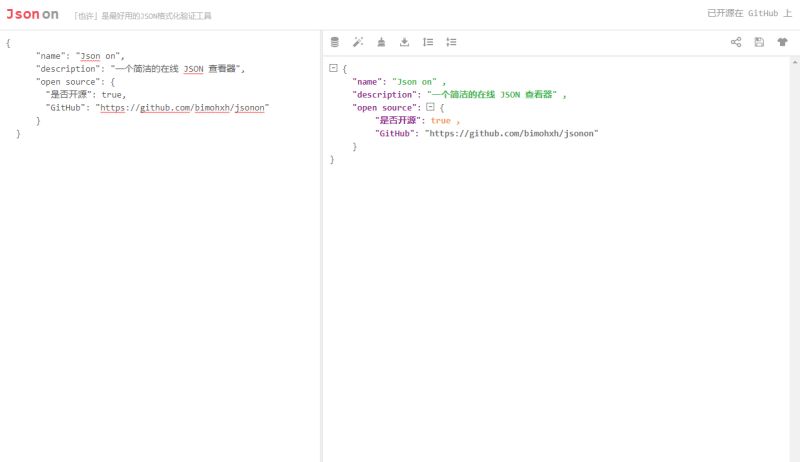Click the Json on logo

pos(32,14)
